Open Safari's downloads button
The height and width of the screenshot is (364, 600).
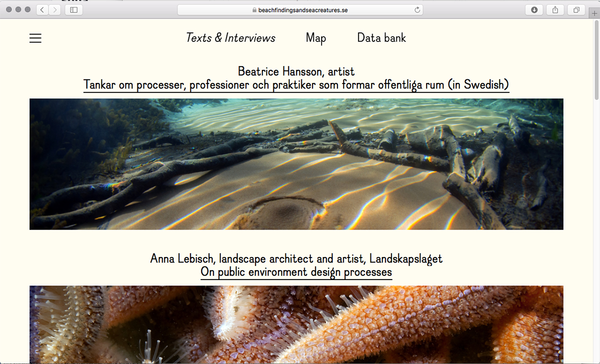(x=534, y=9)
